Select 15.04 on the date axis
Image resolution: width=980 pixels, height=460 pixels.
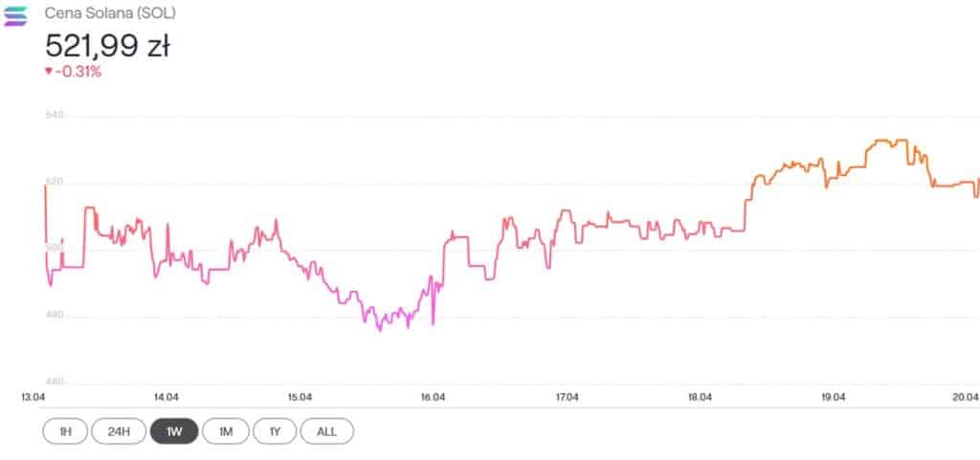(300, 397)
